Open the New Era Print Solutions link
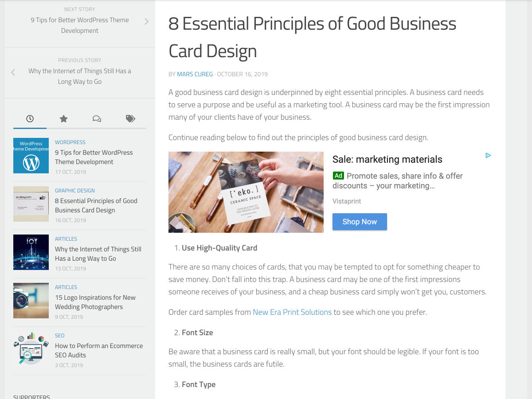Viewport: 532px width, 399px height. point(292,312)
